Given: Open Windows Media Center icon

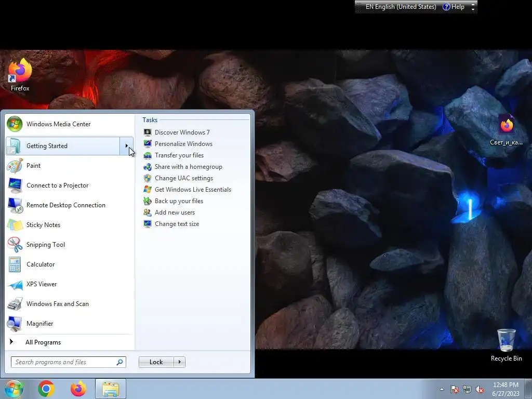Looking at the screenshot, I should 15,124.
